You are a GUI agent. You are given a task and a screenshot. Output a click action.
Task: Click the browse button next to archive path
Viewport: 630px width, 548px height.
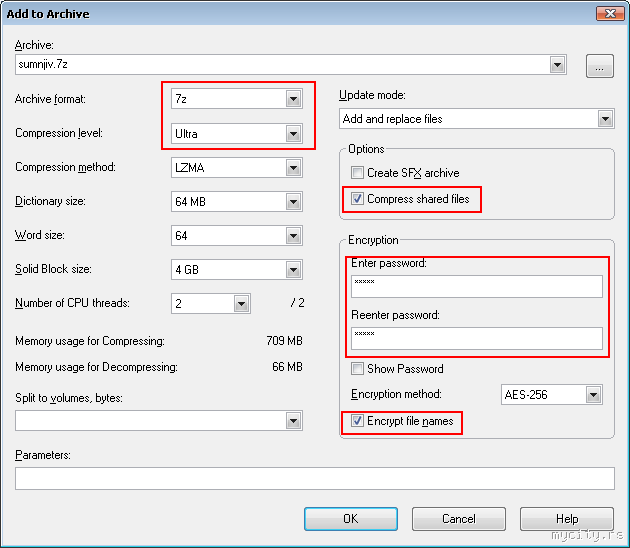click(x=599, y=67)
